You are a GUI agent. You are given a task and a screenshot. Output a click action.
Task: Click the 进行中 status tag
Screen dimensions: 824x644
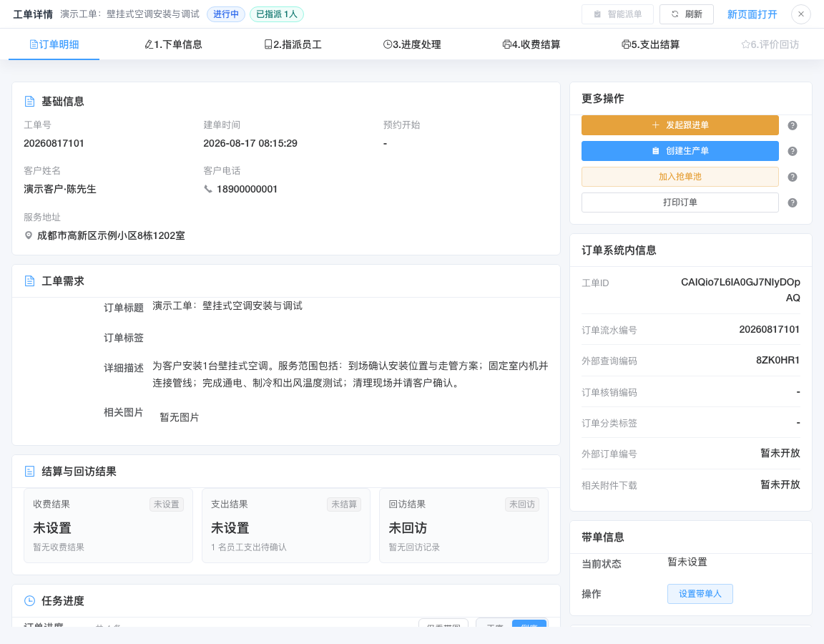[x=226, y=14]
